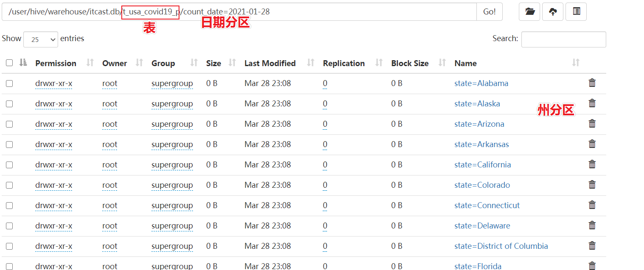The height and width of the screenshot is (270, 644).
Task: Open the state=Alabama directory link
Action: point(481,83)
